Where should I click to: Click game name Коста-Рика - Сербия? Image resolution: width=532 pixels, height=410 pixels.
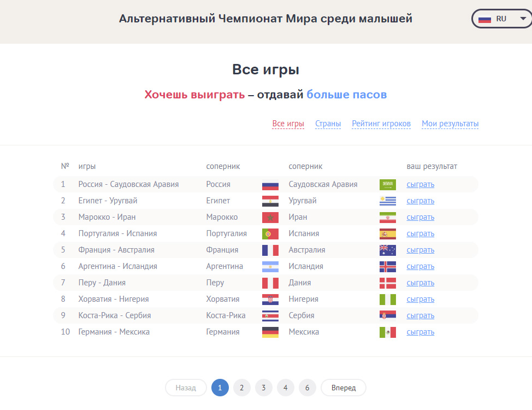pos(115,315)
